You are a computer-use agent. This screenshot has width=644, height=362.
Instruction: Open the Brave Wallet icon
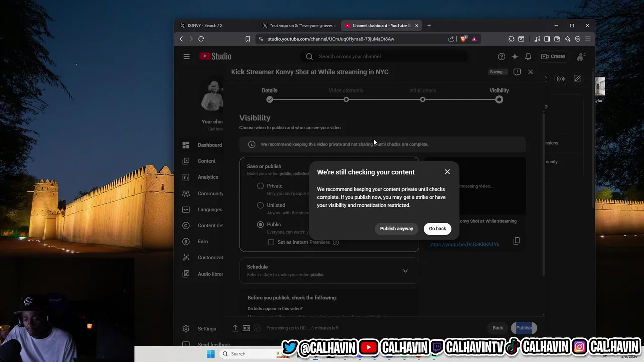click(557, 39)
